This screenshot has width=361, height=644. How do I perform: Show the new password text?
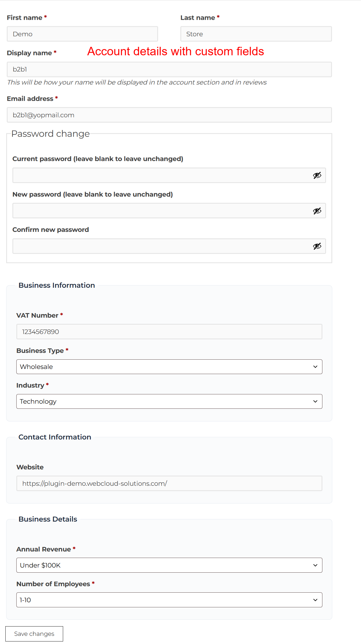[317, 211]
